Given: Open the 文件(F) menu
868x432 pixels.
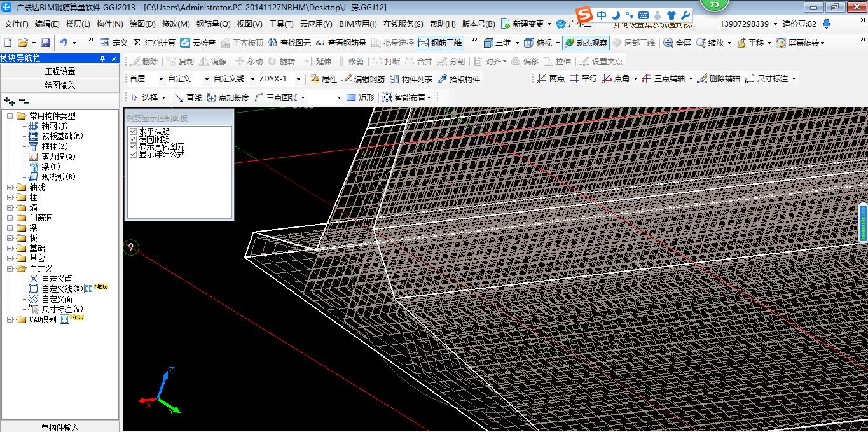Looking at the screenshot, I should (x=17, y=24).
